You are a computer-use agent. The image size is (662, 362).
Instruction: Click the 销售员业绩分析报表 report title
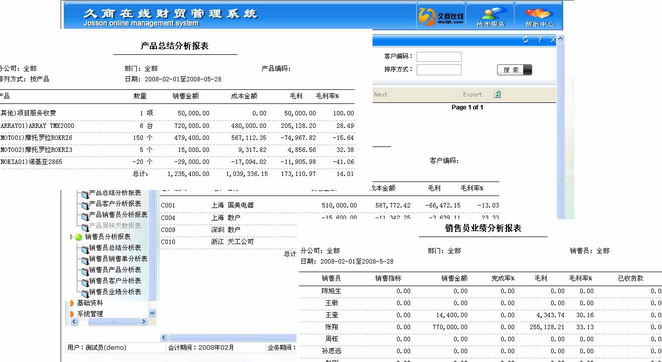pos(483,229)
